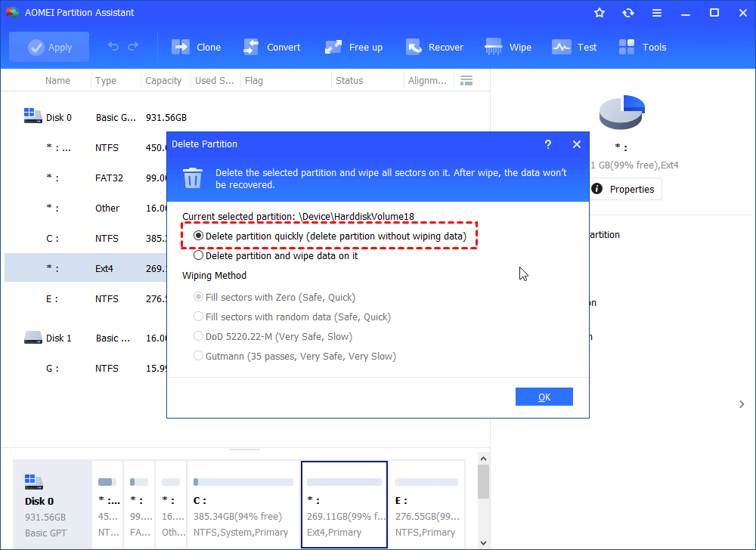
Task: Select E: partition block in disk map
Action: pos(426,504)
